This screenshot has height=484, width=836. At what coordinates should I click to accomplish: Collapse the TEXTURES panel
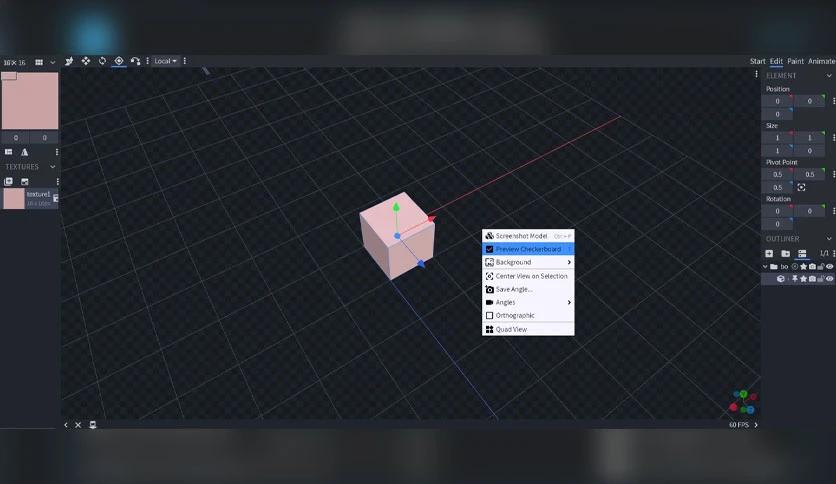coord(52,167)
